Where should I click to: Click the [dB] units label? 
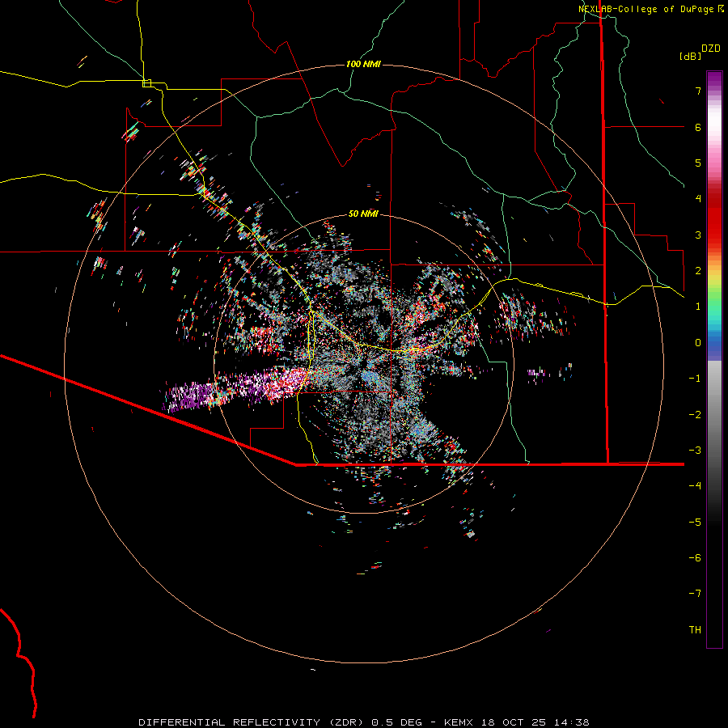tap(691, 56)
